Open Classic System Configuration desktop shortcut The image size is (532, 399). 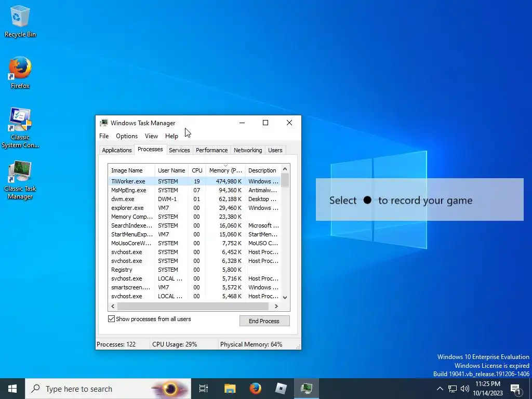click(x=20, y=128)
